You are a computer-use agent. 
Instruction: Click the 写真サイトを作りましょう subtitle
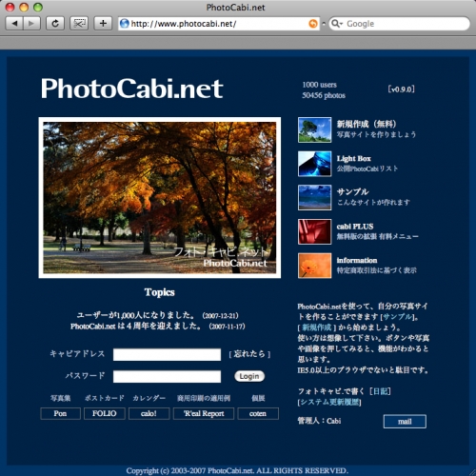[376, 134]
